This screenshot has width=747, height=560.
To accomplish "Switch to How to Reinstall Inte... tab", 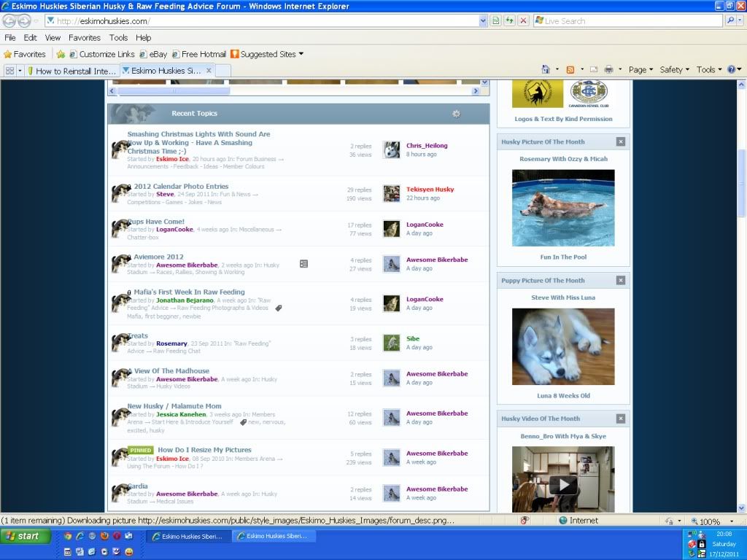I will pyautogui.click(x=71, y=71).
